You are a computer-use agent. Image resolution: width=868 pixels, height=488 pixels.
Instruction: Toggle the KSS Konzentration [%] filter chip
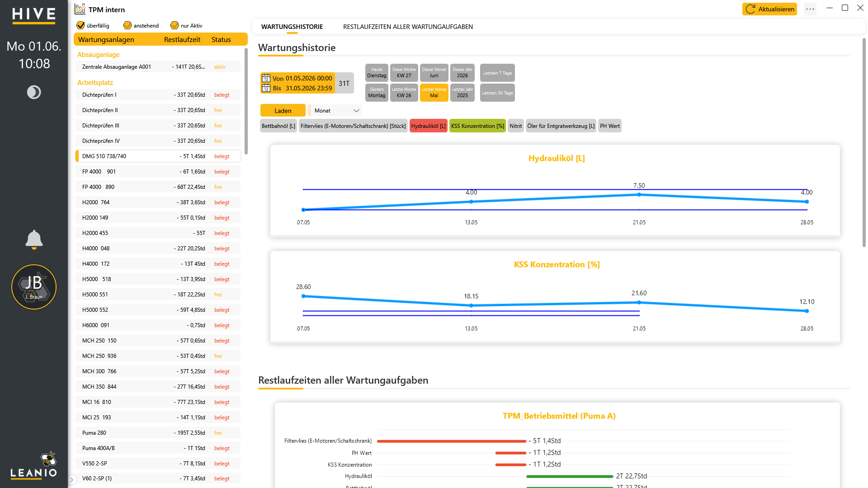(x=477, y=126)
